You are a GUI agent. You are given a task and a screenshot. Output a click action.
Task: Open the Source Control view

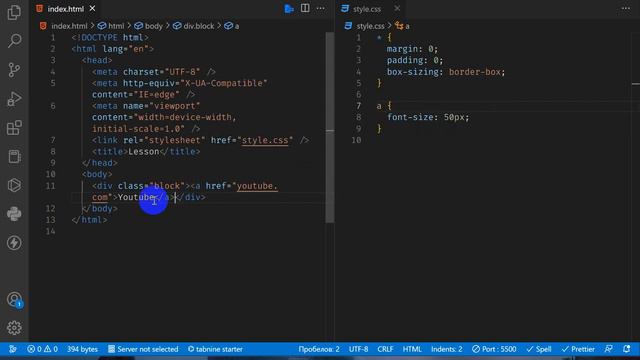14,70
